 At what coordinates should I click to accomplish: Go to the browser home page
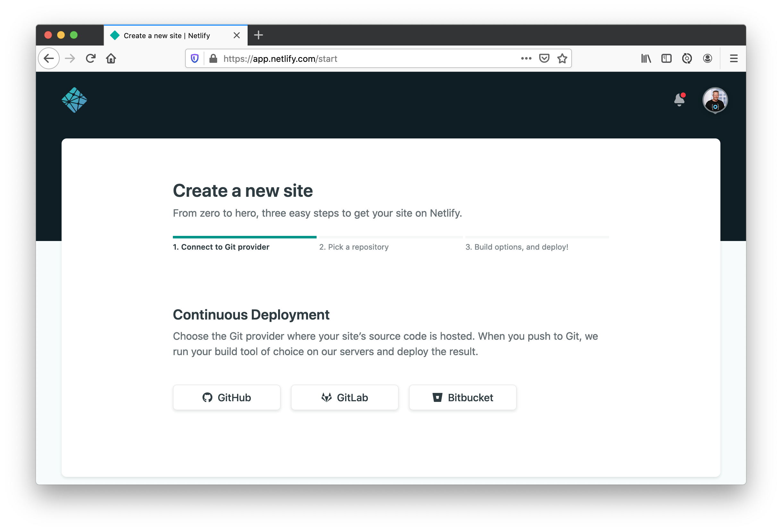point(111,59)
